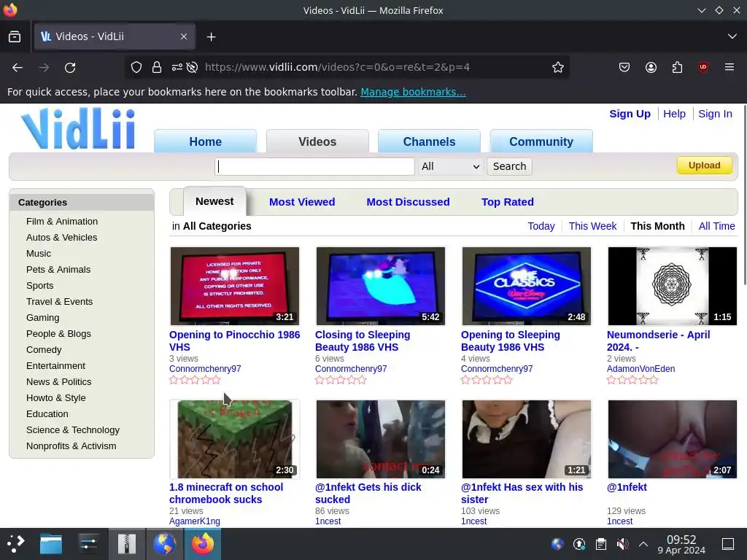Open the archive manager taskbar icon
This screenshot has height=560, width=747.
(127, 543)
